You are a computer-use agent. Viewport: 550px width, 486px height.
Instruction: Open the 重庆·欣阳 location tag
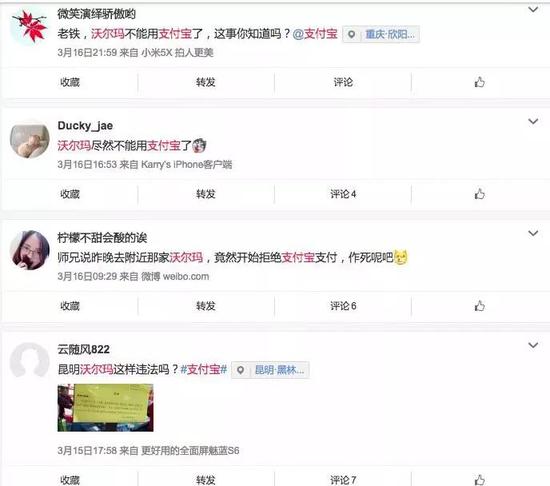(x=381, y=34)
